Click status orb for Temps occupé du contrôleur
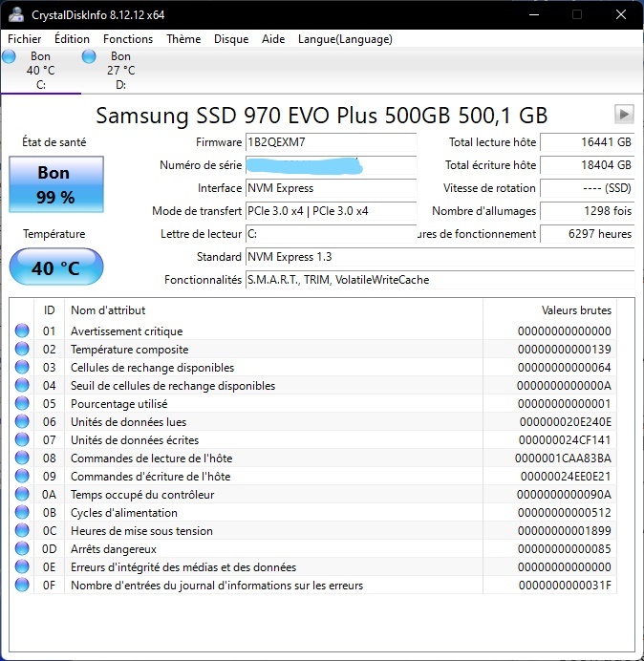The image size is (644, 661). [x=22, y=494]
